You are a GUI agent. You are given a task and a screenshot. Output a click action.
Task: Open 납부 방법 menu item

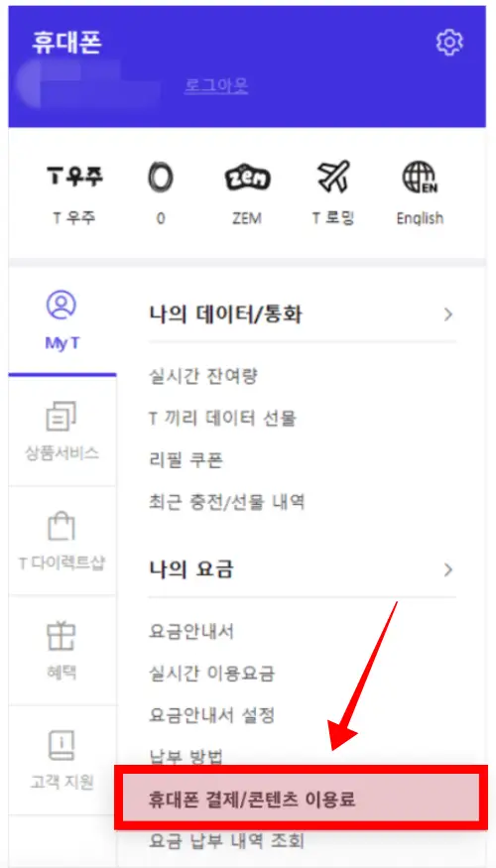186,756
